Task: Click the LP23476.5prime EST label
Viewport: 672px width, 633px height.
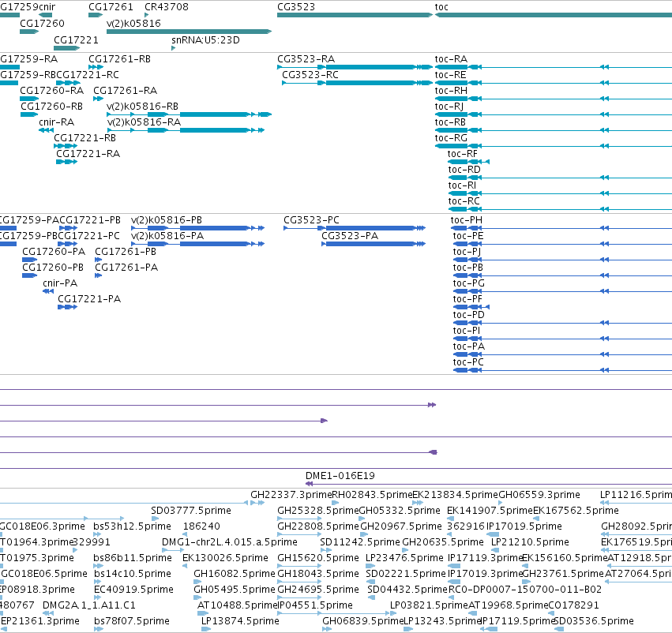Action: pos(404,557)
